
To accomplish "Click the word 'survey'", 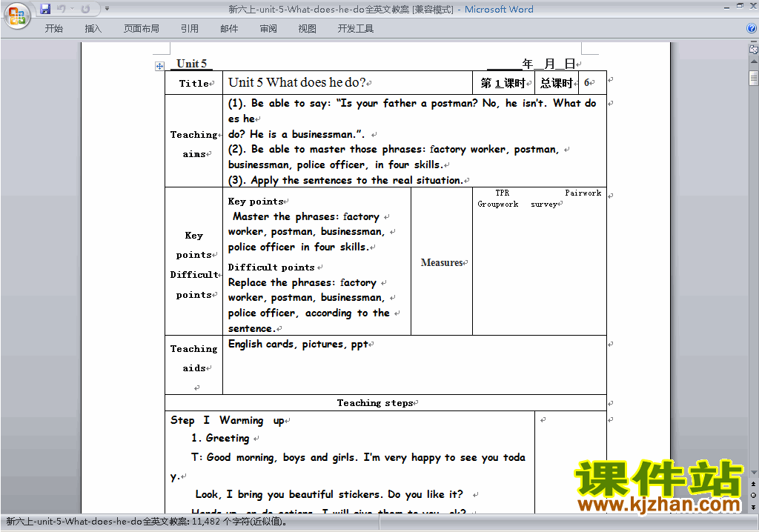I will point(544,205).
